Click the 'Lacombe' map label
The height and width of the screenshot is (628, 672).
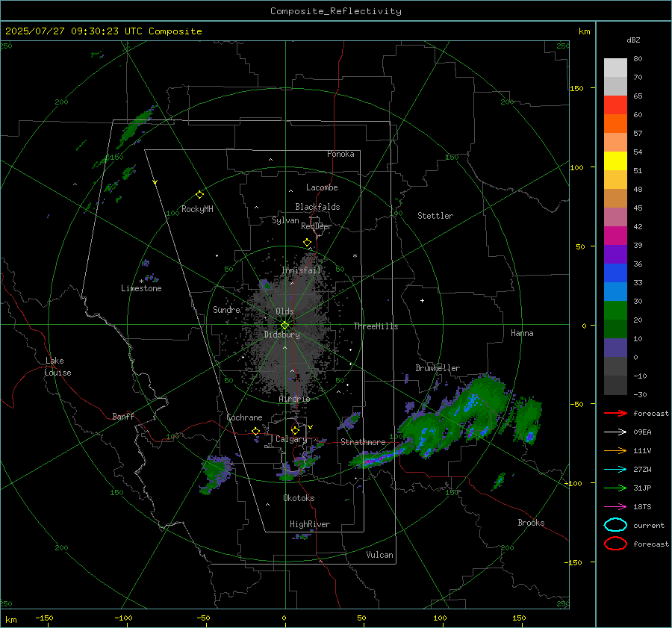(322, 187)
